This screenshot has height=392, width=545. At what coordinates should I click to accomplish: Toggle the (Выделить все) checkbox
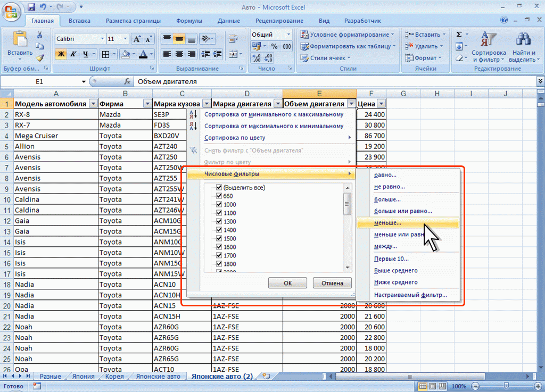pos(219,187)
